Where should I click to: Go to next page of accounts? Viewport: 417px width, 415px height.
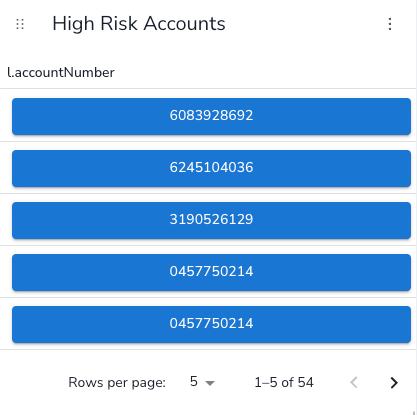[x=394, y=383]
